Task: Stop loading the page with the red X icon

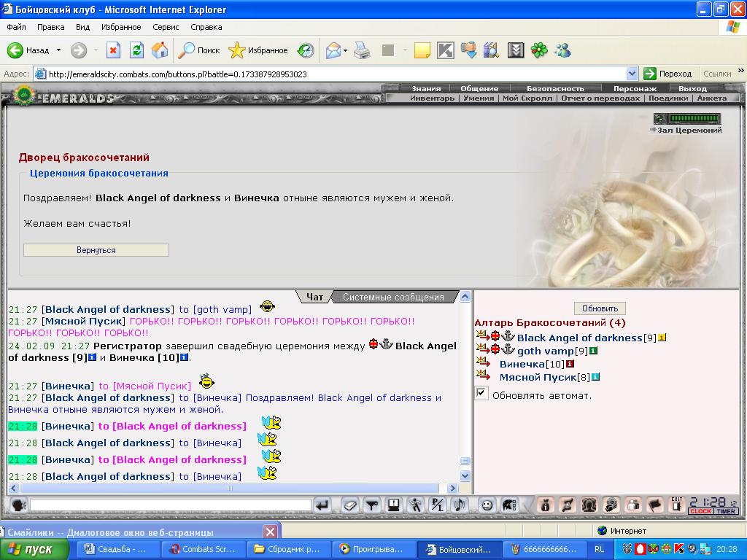Action: click(x=113, y=50)
